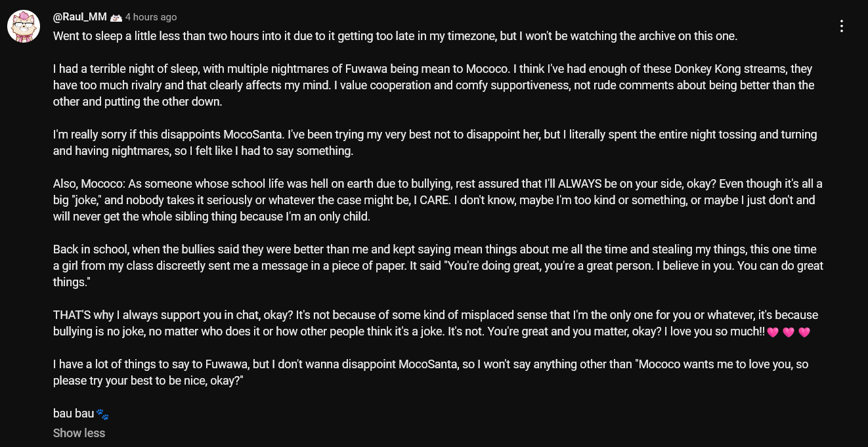Click the blue paw prints emoji
The width and height of the screenshot is (868, 447).
[102, 414]
